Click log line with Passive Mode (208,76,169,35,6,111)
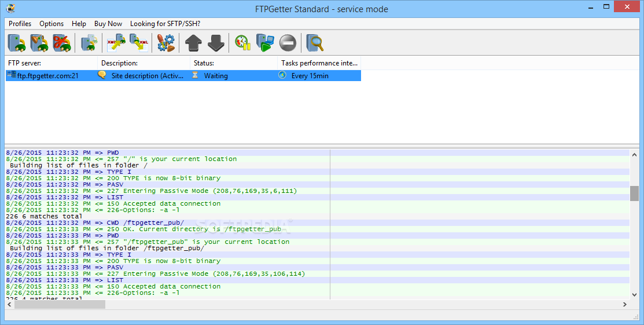Screen dimensions: 644x325 click(x=152, y=191)
